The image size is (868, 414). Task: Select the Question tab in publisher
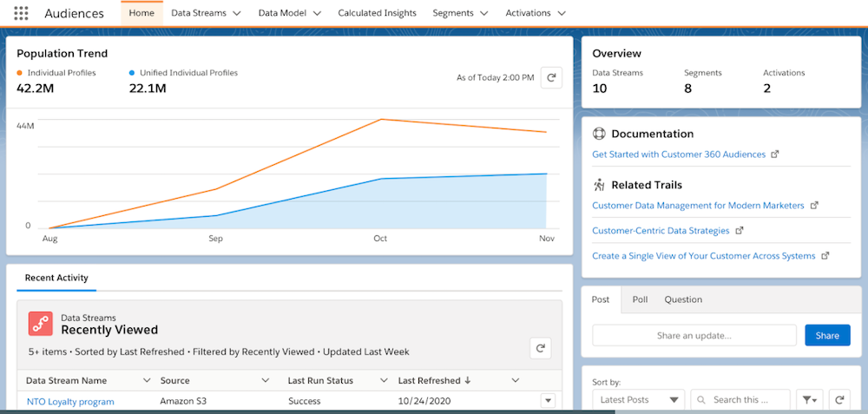point(683,299)
